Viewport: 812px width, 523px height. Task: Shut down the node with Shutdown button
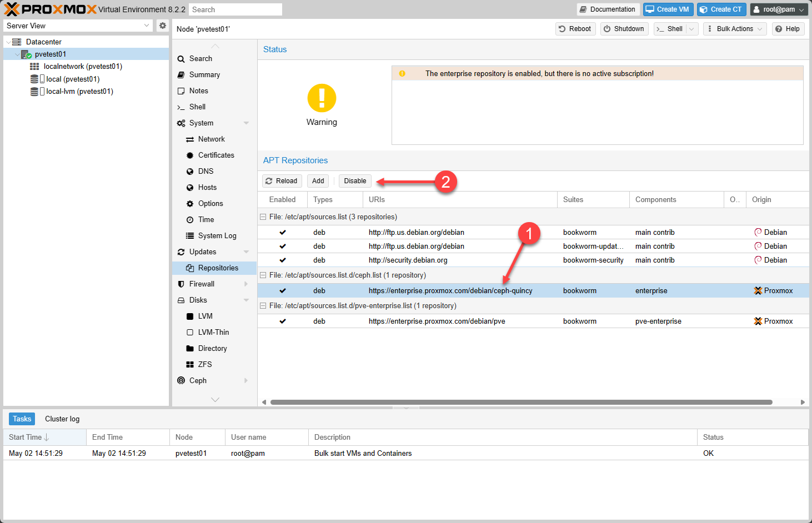(624, 29)
